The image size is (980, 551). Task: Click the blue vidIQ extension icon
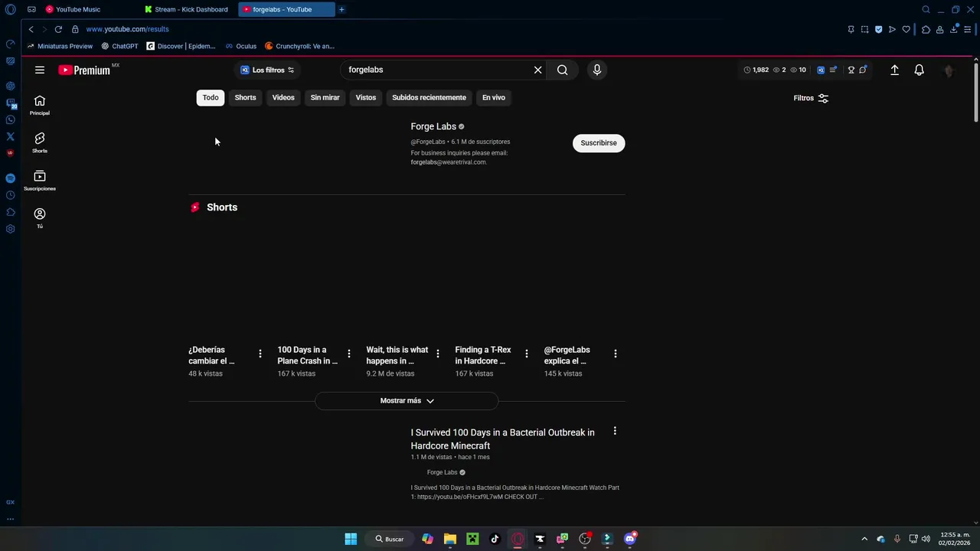(821, 70)
